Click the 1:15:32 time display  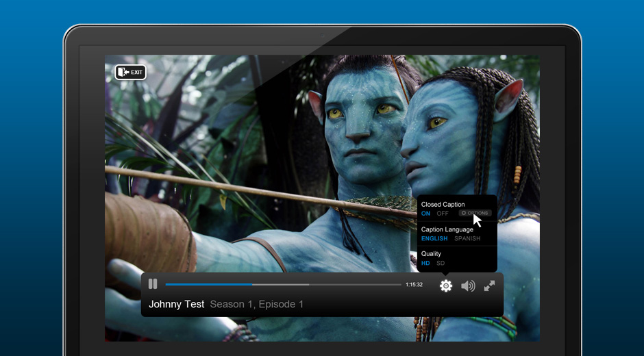point(414,285)
